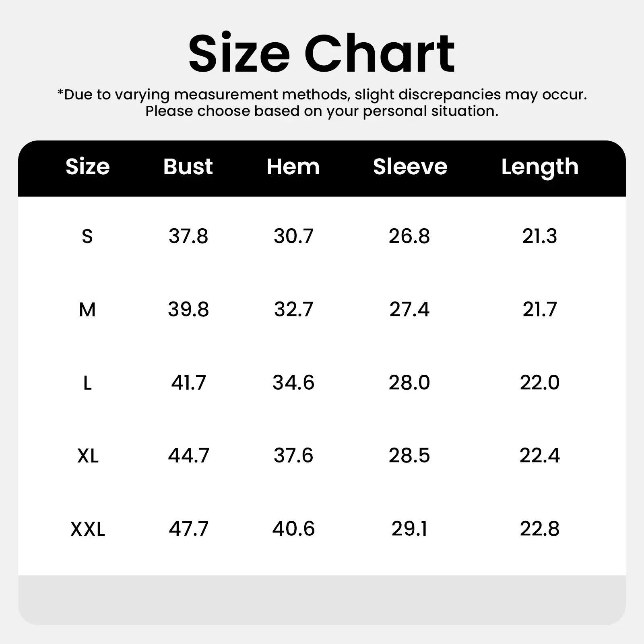Select the XL size row label
Screen dimensions: 644x644
coord(87,456)
